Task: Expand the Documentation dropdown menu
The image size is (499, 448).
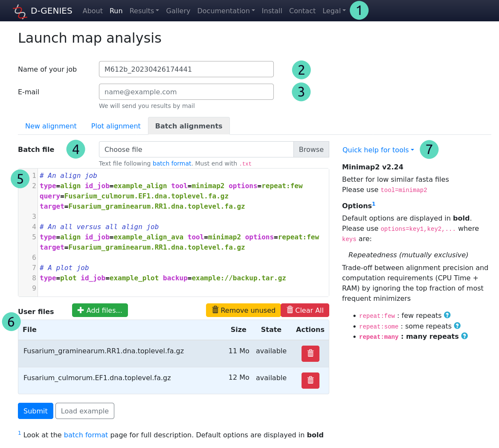Action: click(226, 11)
